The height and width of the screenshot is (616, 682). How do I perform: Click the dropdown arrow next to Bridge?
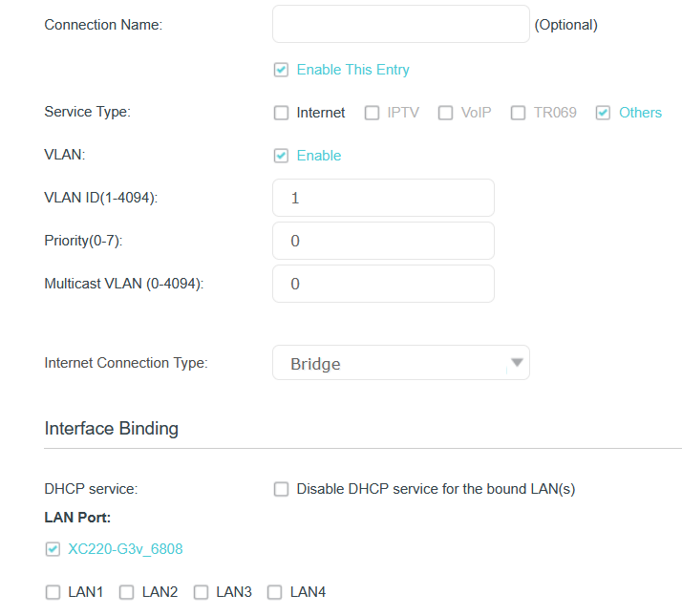[x=517, y=363]
